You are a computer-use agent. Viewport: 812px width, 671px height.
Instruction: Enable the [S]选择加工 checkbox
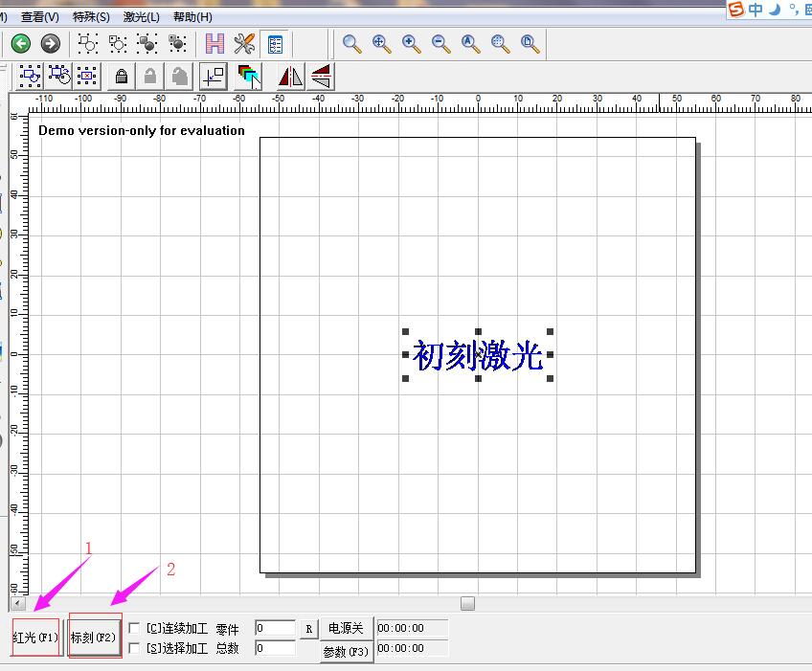(134, 648)
